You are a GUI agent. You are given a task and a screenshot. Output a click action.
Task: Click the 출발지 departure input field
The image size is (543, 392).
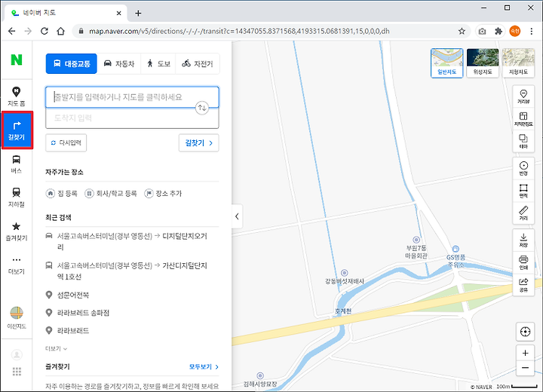point(132,97)
